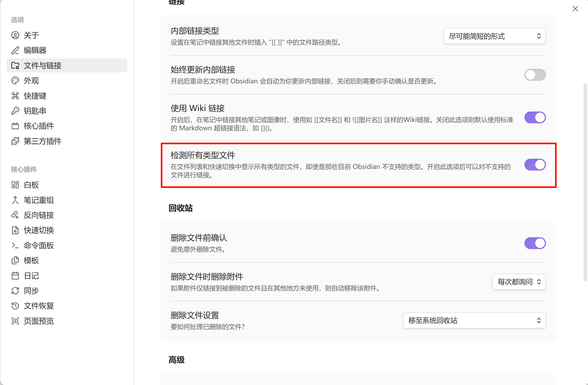Click the pencil icon next to 编辑器
The image size is (588, 385).
pos(15,50)
